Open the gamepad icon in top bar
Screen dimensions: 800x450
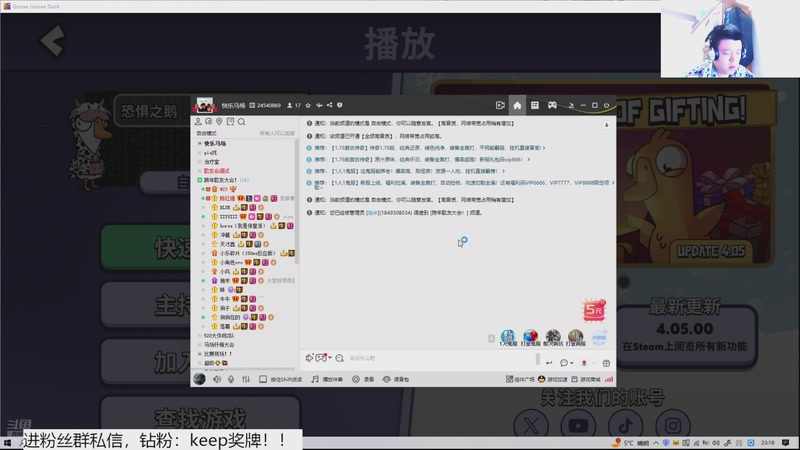(552, 105)
